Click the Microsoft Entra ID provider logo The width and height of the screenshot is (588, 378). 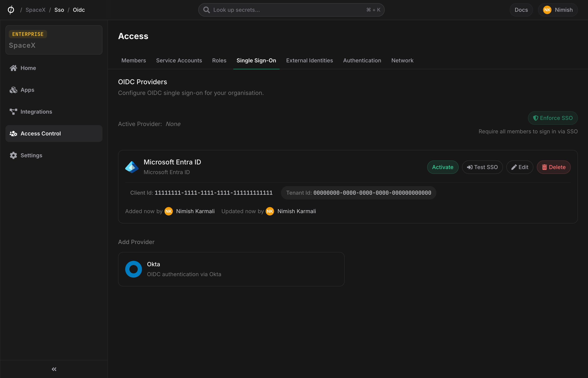pos(132,167)
